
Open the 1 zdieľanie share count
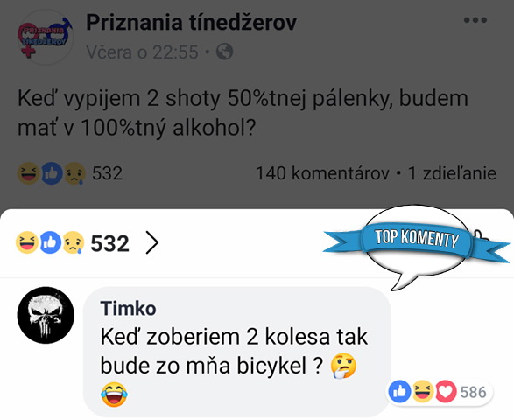[x=453, y=173]
